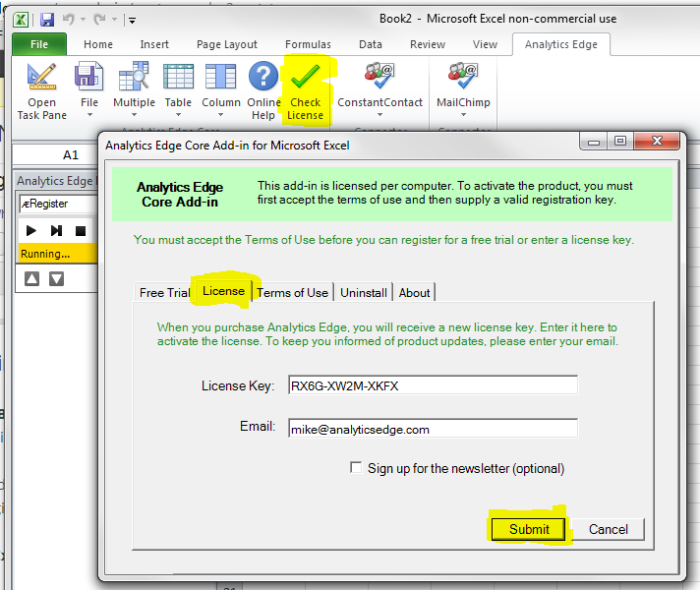Screen dimensions: 700x590
Task: Click the Submit button
Action: (x=529, y=529)
